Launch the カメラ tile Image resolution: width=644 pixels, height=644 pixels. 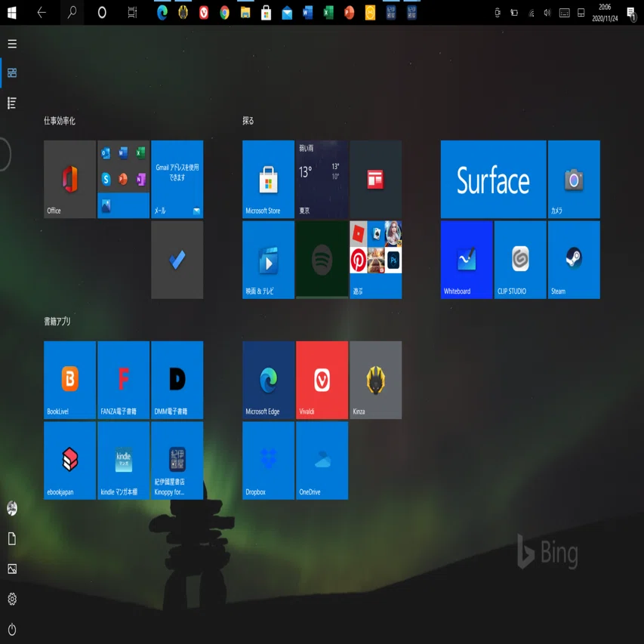tap(574, 179)
